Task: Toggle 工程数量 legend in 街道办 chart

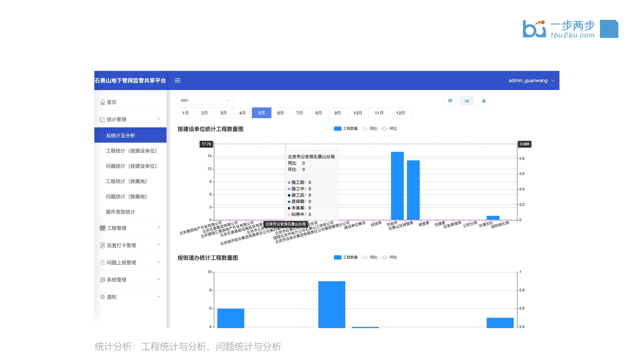Action: 346,257
